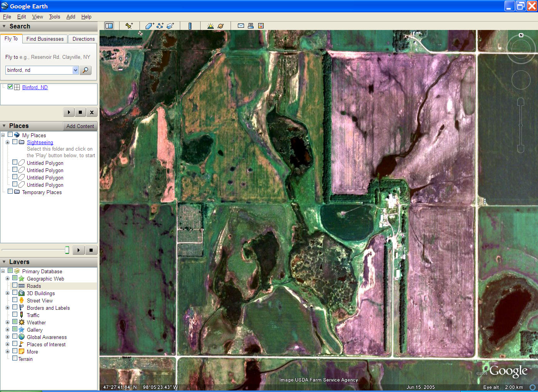Click the Google Earth title bar logo
The image size is (538, 392).
5,6
